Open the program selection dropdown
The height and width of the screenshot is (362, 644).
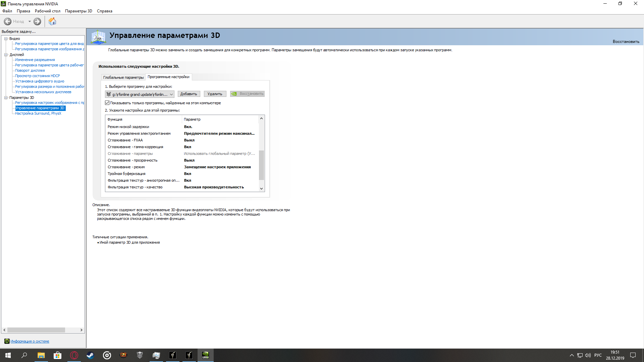[140, 94]
